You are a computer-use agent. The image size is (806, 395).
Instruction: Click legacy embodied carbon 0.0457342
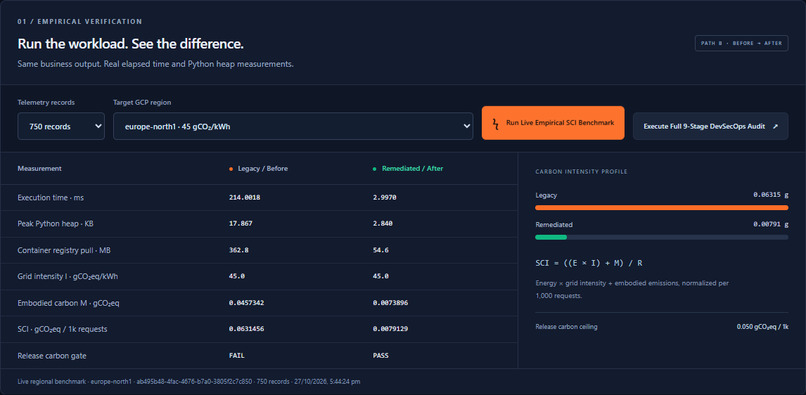pos(246,303)
